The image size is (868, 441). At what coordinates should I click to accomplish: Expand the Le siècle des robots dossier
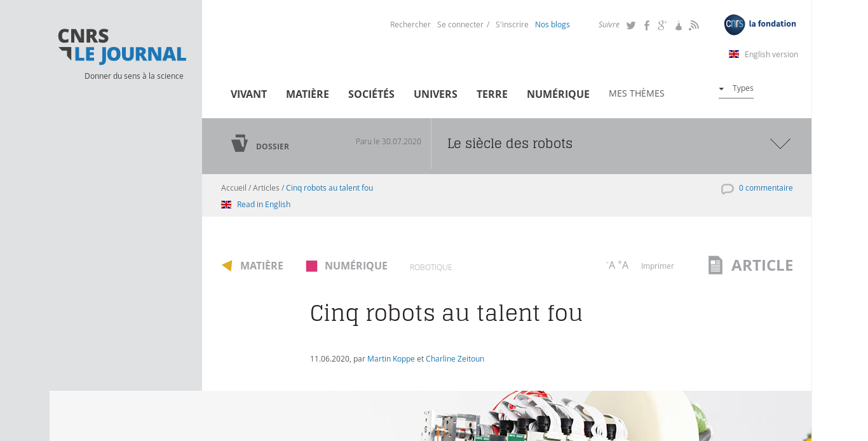(x=780, y=144)
